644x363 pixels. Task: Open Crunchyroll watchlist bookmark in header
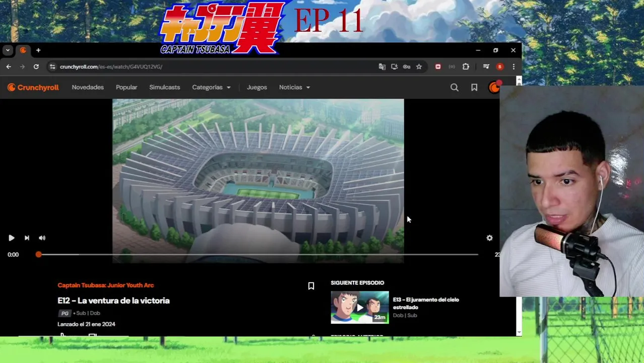474,87
